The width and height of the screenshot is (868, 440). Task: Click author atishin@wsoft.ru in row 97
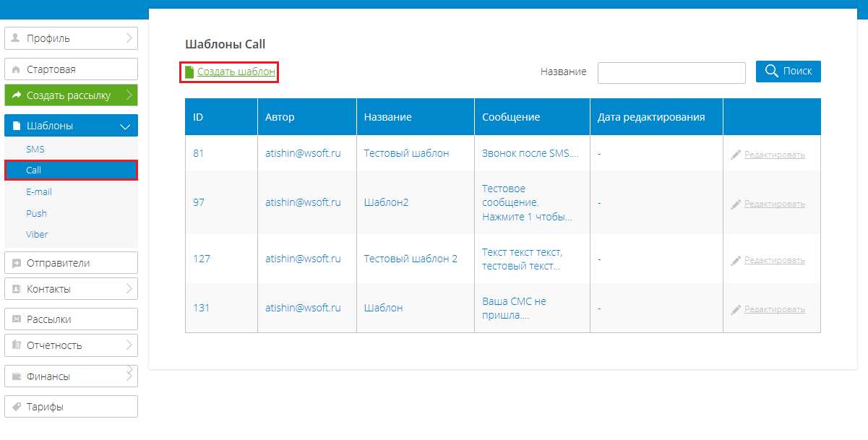click(x=303, y=202)
